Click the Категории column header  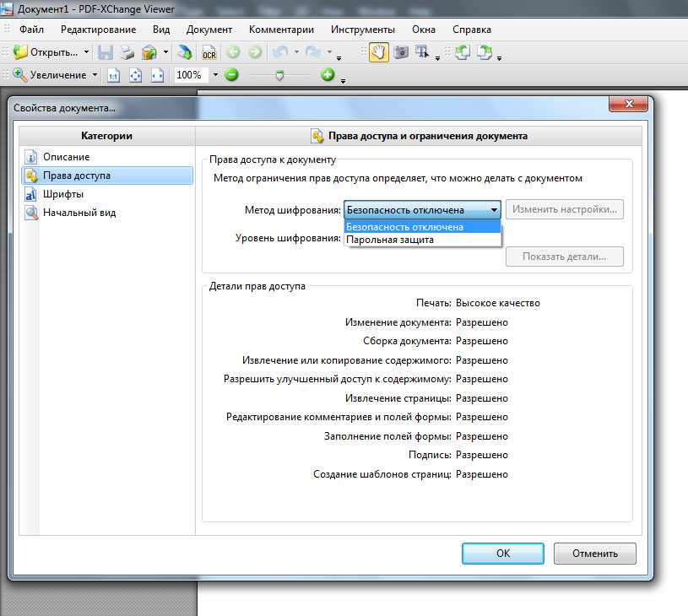[x=107, y=136]
